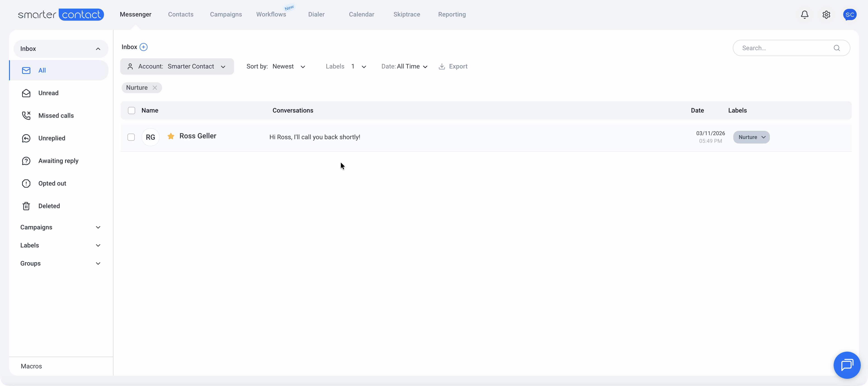Collapse the Inbox section

(x=98, y=49)
